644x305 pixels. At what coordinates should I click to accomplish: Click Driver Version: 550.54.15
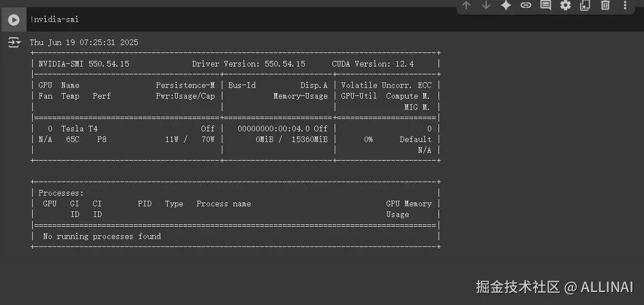[248, 64]
